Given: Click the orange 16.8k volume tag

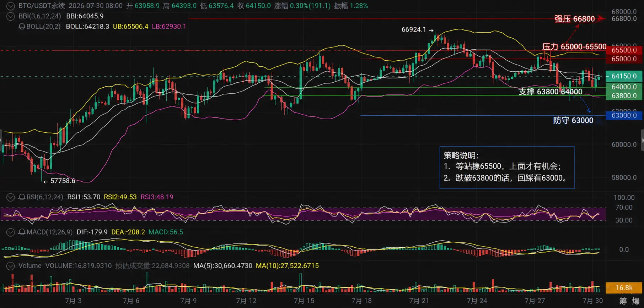Looking at the screenshot, I should [x=624, y=287].
